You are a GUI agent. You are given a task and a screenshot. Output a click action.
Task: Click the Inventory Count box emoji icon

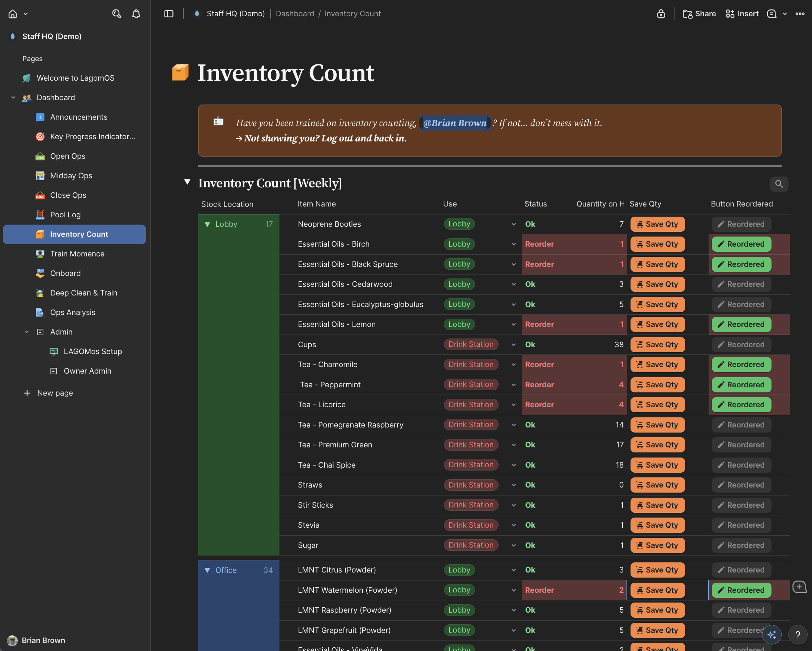pyautogui.click(x=180, y=72)
